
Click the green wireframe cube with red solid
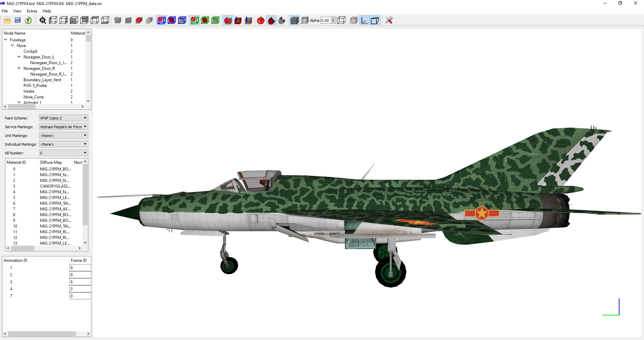pos(205,20)
